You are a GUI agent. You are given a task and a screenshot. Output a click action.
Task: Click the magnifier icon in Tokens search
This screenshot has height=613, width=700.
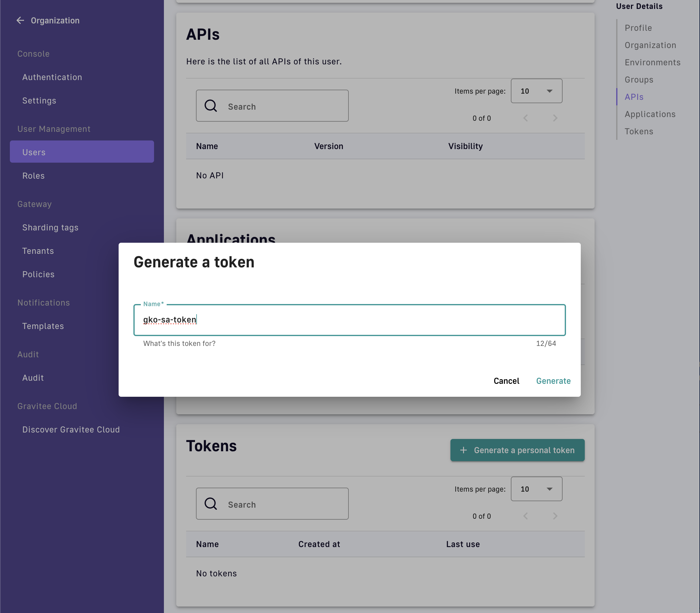(210, 504)
